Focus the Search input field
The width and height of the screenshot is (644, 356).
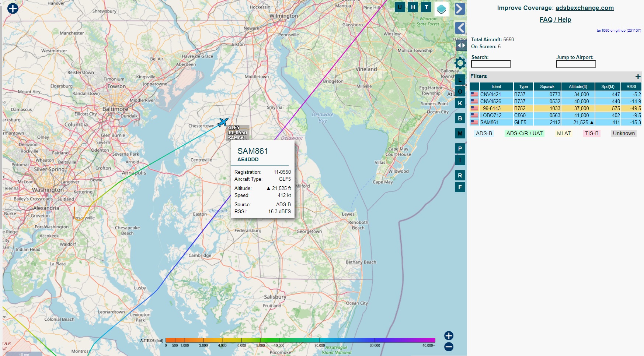point(491,64)
